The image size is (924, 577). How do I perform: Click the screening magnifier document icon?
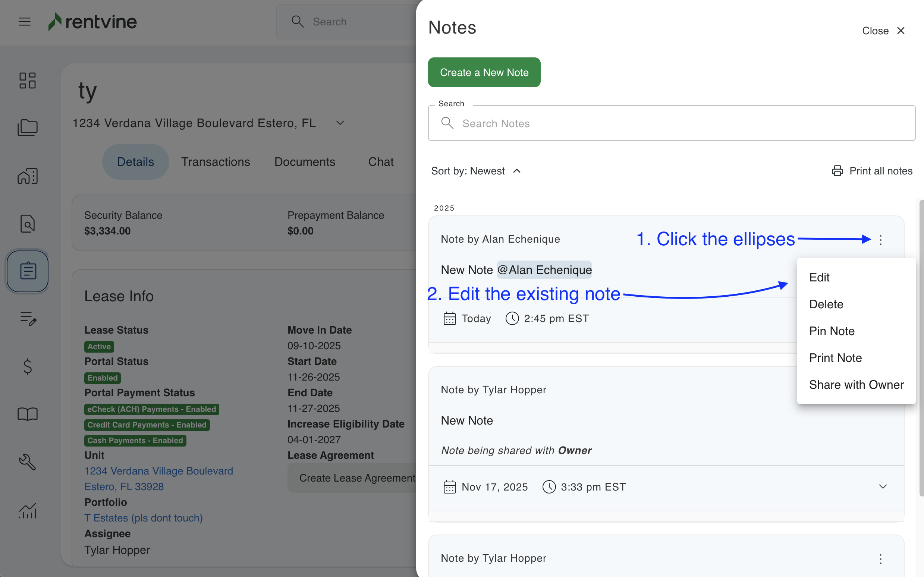(x=28, y=224)
